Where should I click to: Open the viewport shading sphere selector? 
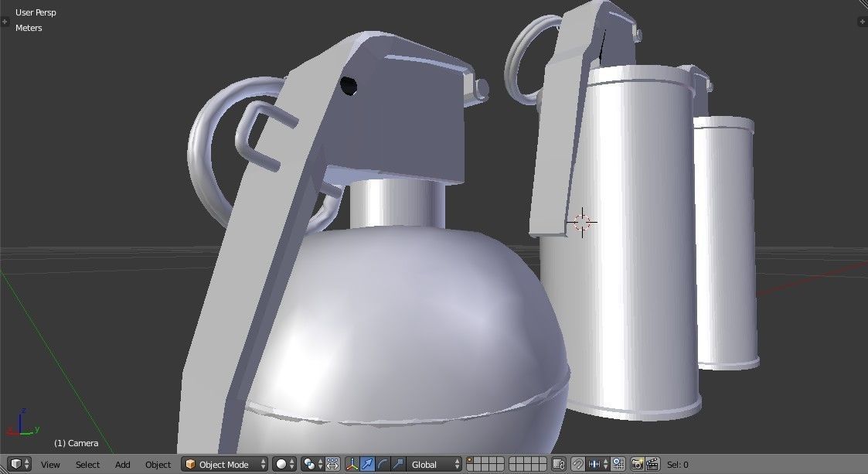(285, 464)
